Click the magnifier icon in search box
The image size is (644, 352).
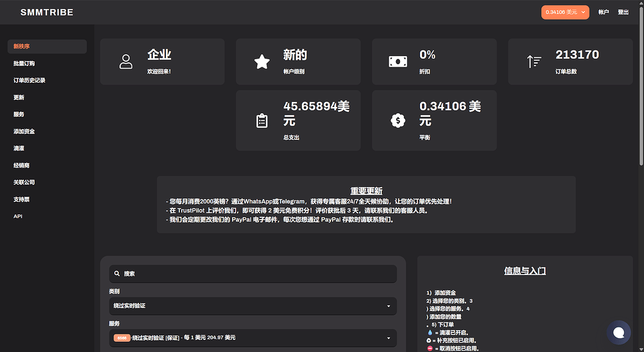pos(117,273)
